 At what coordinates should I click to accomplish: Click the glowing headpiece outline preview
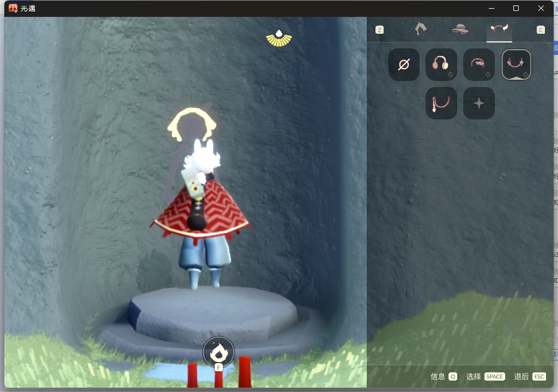192,125
